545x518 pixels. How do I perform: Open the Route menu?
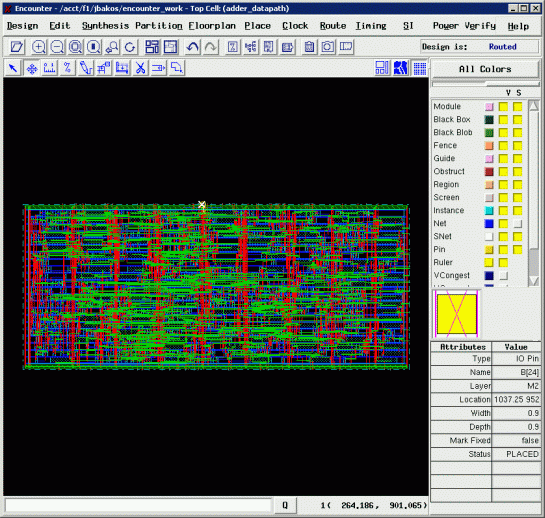click(x=333, y=26)
